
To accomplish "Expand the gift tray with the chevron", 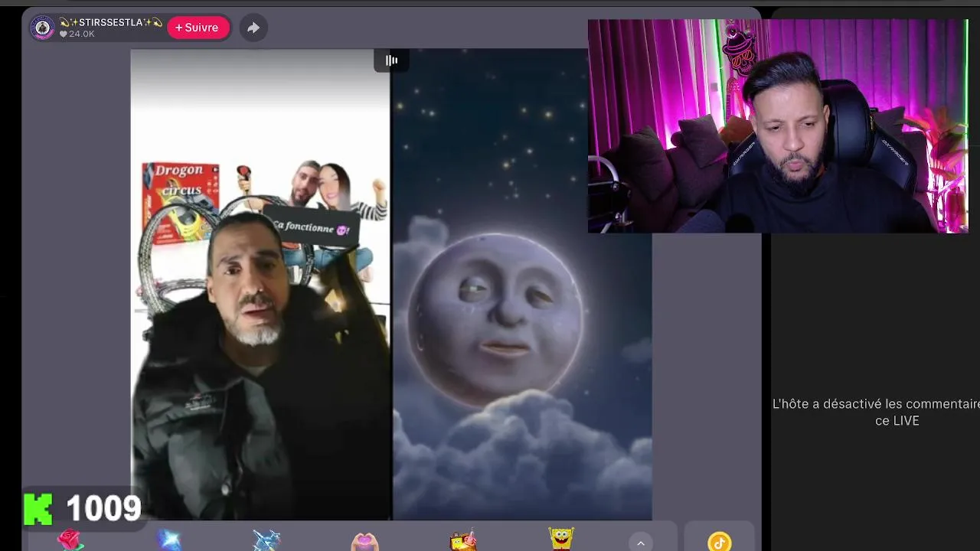I will [641, 543].
